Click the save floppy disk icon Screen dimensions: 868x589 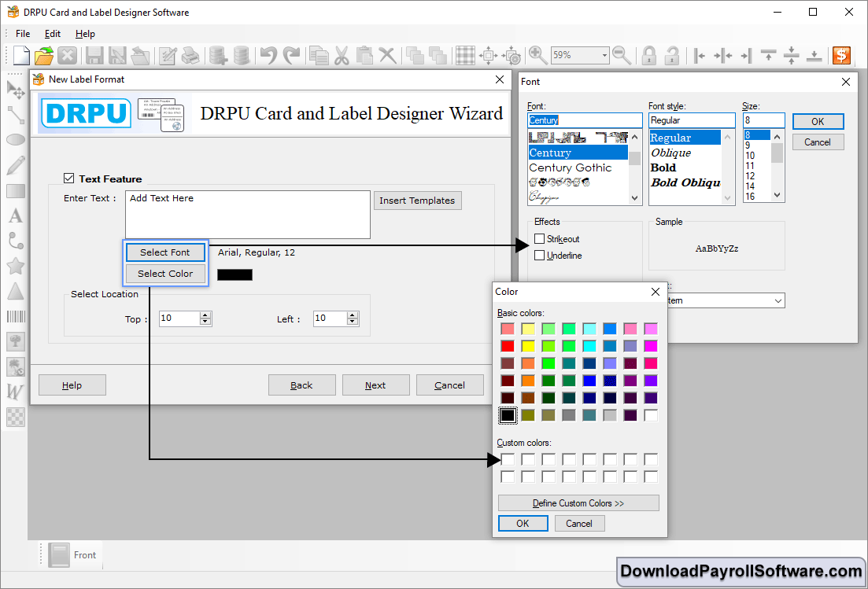(94, 55)
